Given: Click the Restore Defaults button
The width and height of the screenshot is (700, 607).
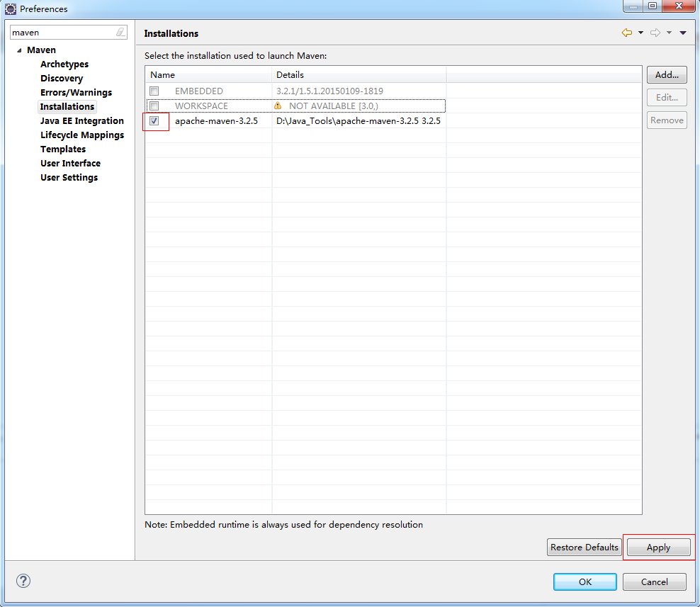Looking at the screenshot, I should pyautogui.click(x=584, y=548).
